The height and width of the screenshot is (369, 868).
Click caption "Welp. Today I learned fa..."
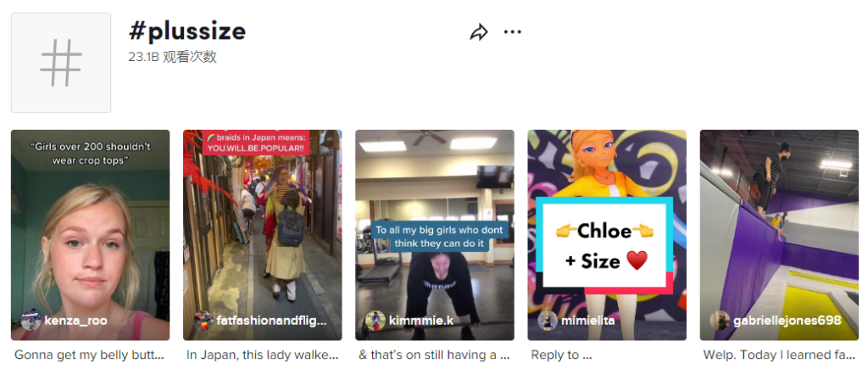(x=779, y=355)
